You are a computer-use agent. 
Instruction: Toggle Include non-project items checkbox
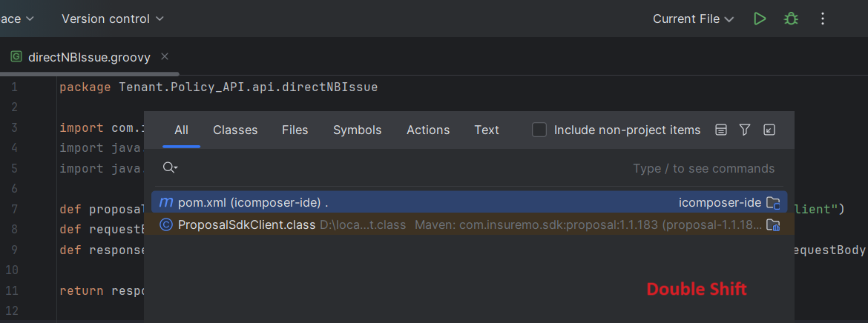(x=539, y=130)
